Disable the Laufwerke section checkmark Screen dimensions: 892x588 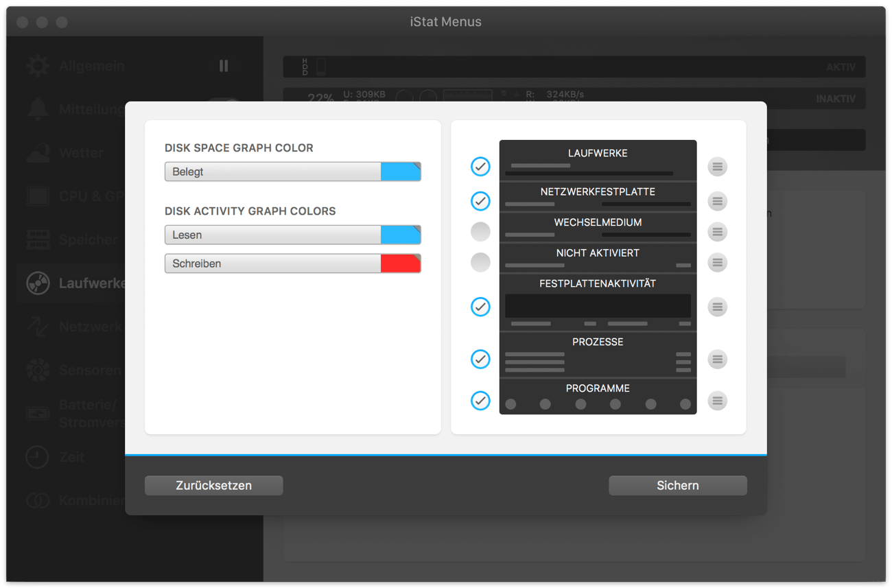coord(480,167)
